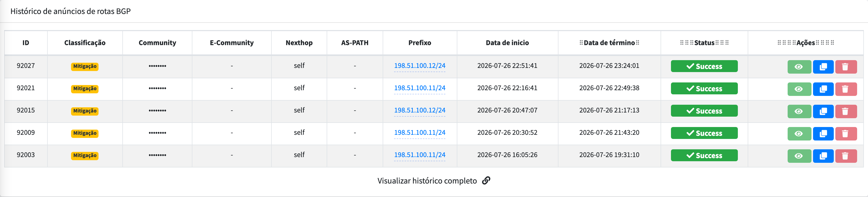Show details of announcement 92021 with eye icon
Viewport: 868px width, 197px height.
point(799,89)
